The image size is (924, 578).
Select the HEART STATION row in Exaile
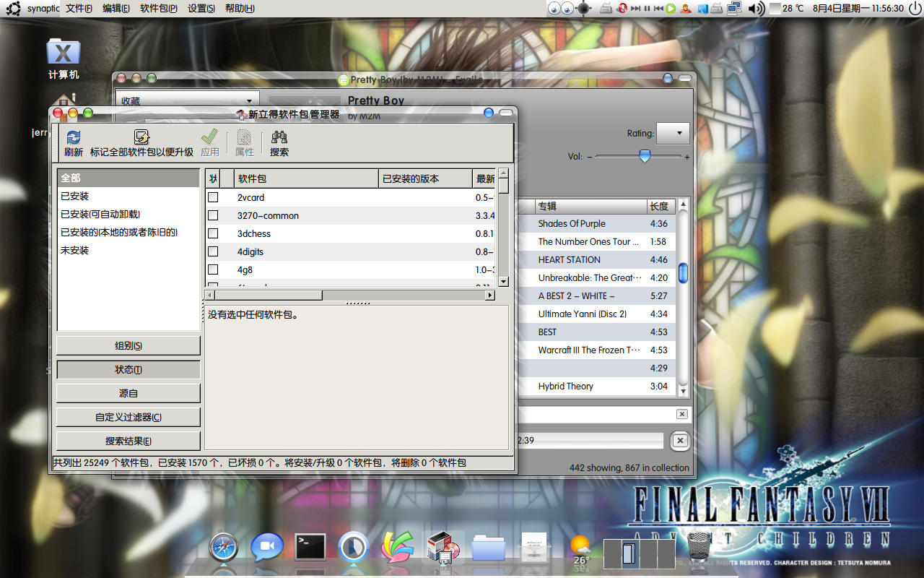tap(597, 259)
